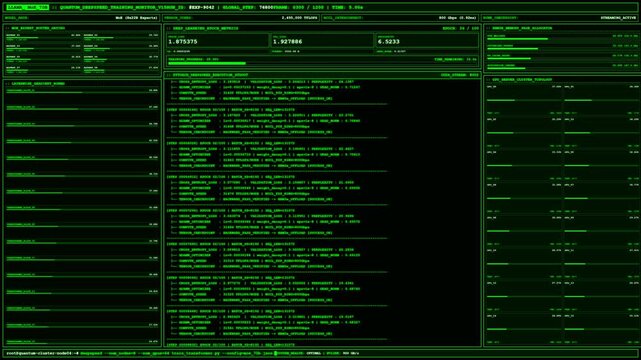641x360 pixels.
Task: Click the STREAMING_ACTIVE status
Action: (618, 18)
